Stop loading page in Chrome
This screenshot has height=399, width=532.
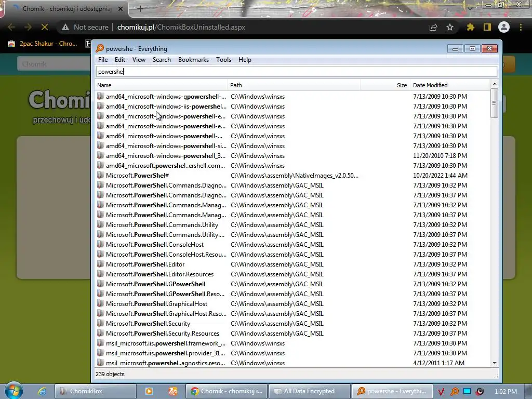pyautogui.click(x=45, y=27)
